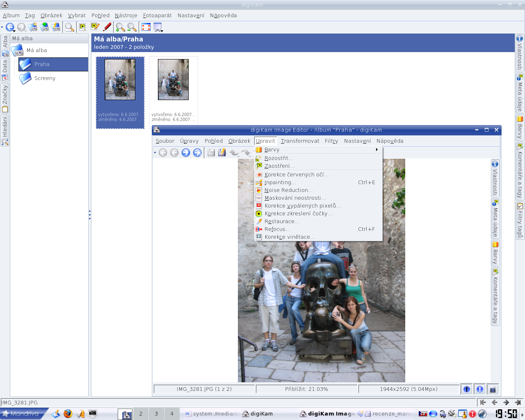Select the Praha album in tree
This screenshot has height=420, width=525.
pos(53,64)
